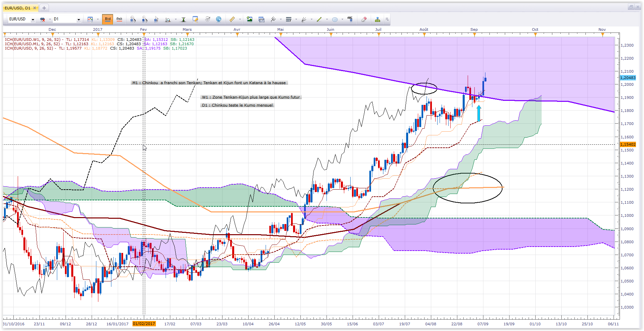Click the first magnifier scroll icon
Screen dimensions: 644x331
coord(133,19)
